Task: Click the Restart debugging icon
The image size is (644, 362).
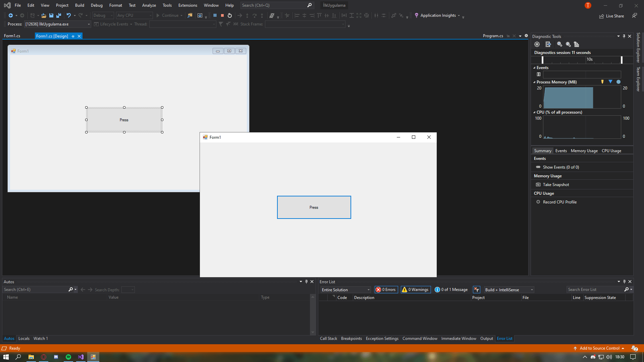Action: coord(230,15)
